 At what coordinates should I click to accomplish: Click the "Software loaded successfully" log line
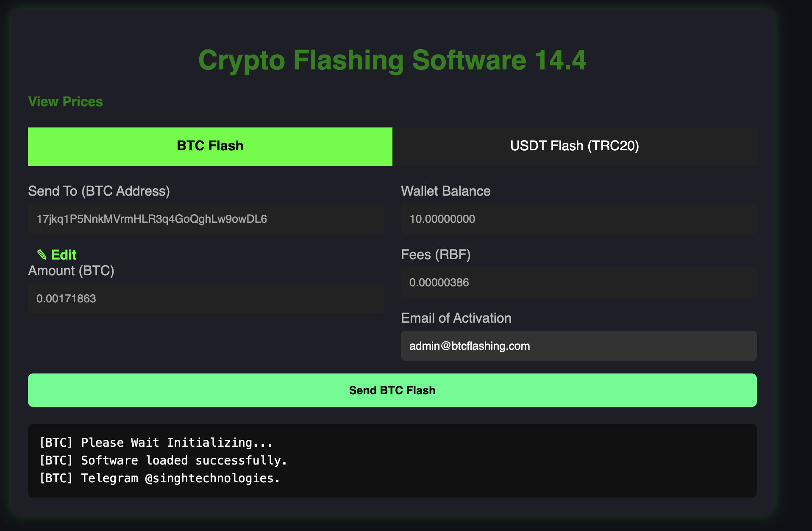click(x=163, y=460)
